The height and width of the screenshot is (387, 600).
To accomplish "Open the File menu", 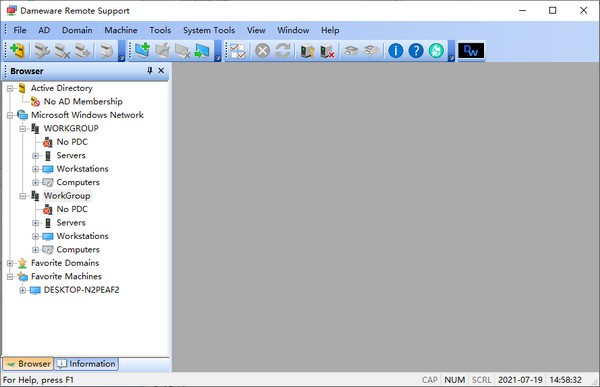I will (x=20, y=30).
